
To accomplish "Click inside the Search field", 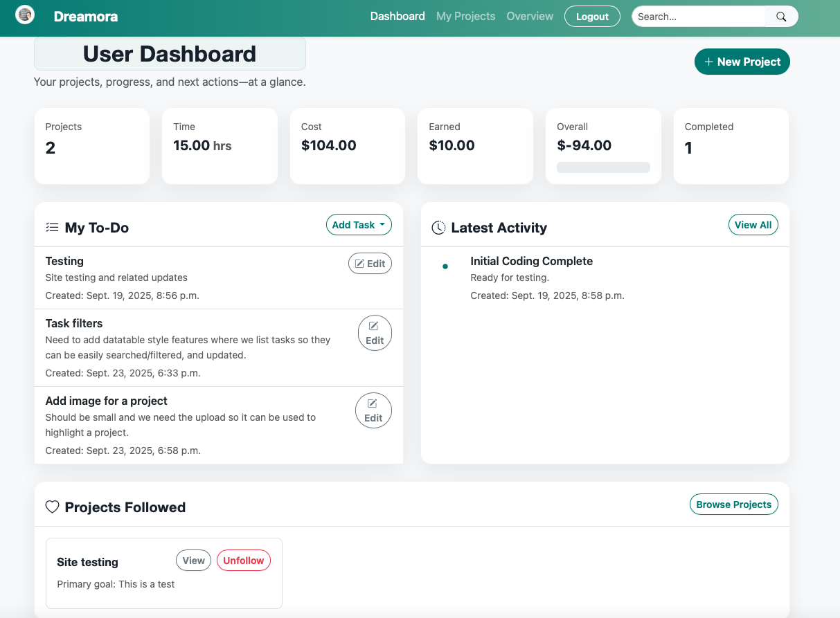I will (696, 16).
